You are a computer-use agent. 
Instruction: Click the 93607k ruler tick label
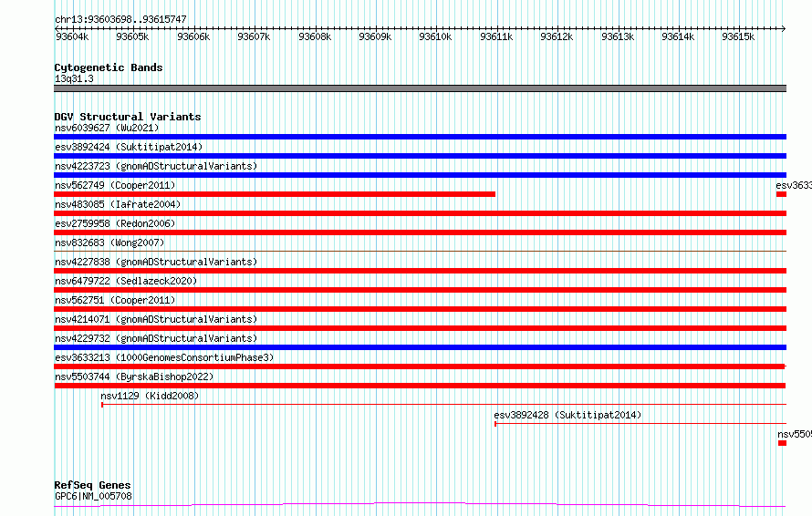point(254,36)
